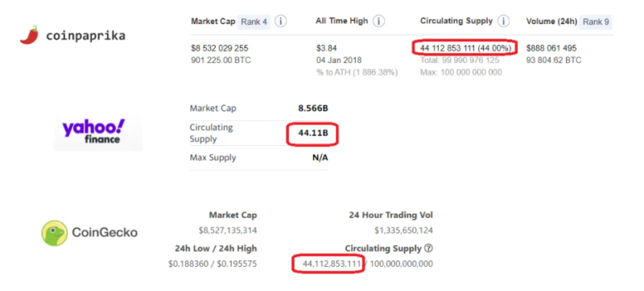This screenshot has height=291, width=644.
Task: Click the CoinGecko $8,527,135,314 market cap
Action: click(228, 231)
